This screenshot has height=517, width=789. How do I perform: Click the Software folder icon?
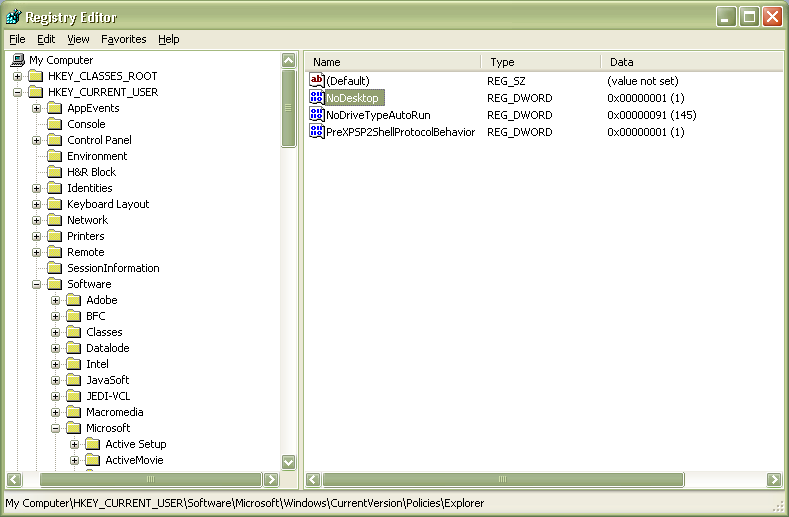54,284
